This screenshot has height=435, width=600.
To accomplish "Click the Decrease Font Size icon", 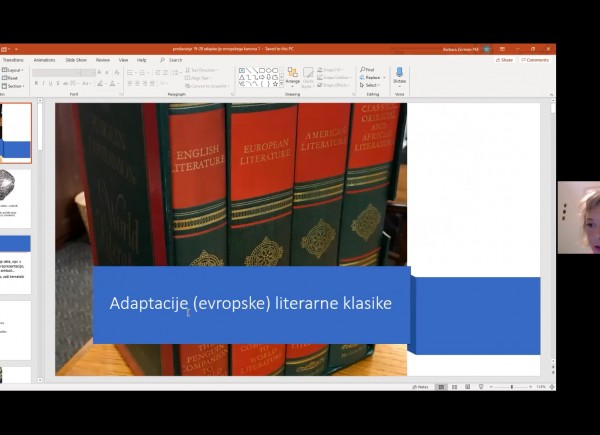I will coord(108,72).
